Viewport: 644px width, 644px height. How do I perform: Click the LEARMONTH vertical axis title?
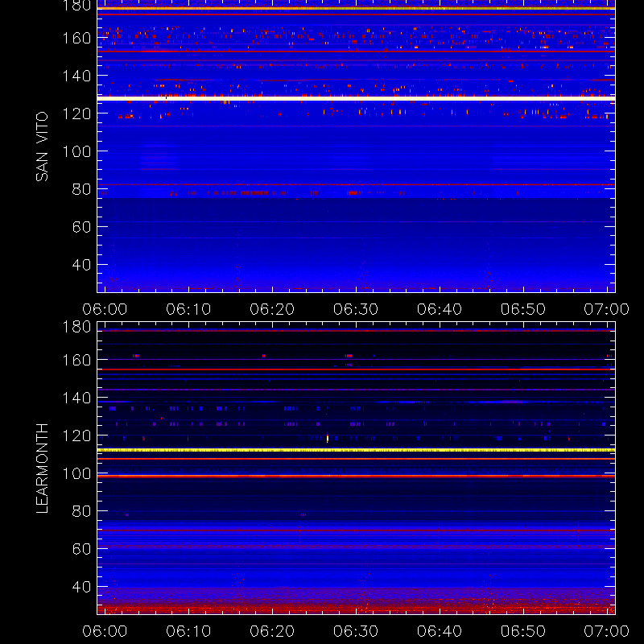tap(42, 469)
